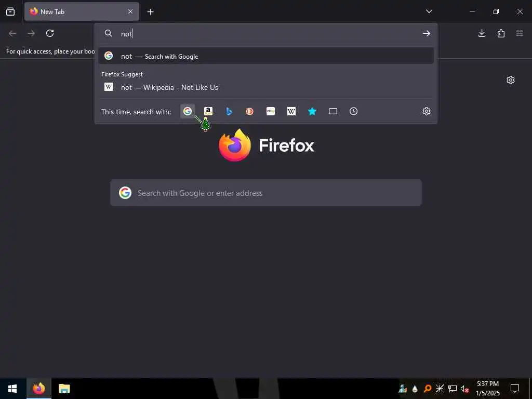Search this time with Amazon
This screenshot has height=399, width=532.
[208, 111]
